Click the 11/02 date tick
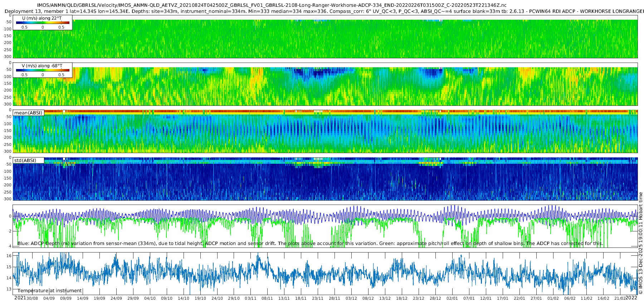Screen dimensions: 644x304 tap(587, 298)
